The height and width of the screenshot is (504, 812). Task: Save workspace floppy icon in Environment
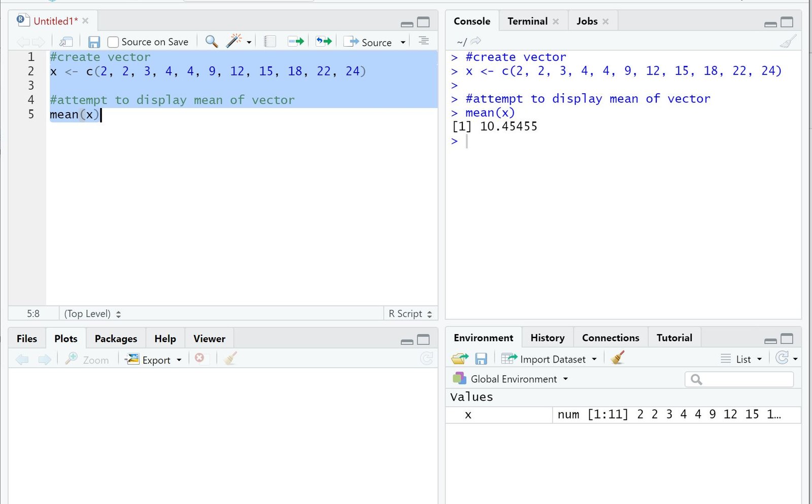(481, 359)
